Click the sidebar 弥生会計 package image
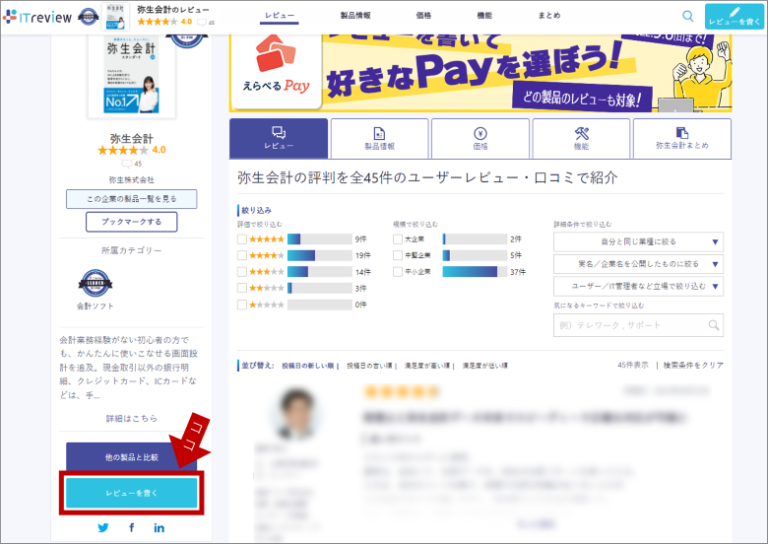768x544 pixels. click(132, 76)
